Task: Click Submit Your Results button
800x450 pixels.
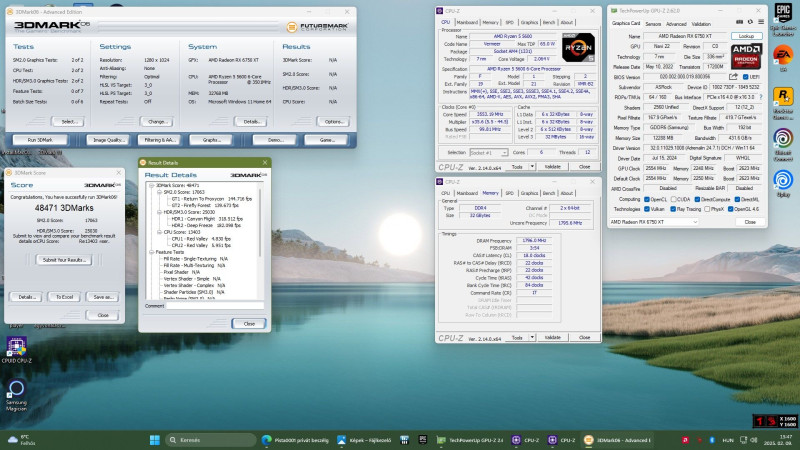Action: [x=64, y=260]
